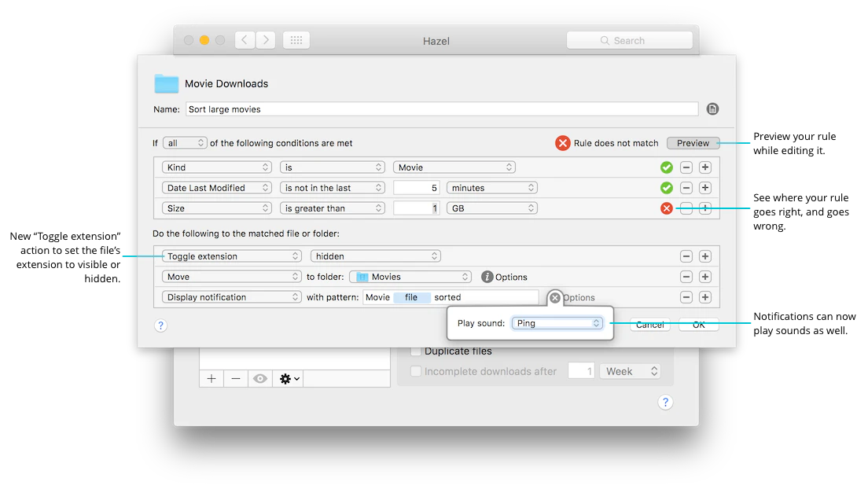Screen dimensions: 868x489
Task: Click help button in Hazel main window
Action: [x=665, y=402]
